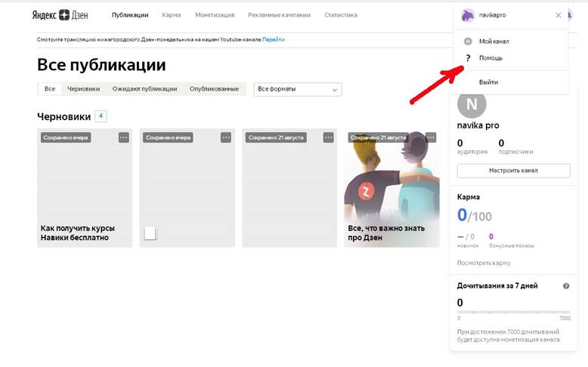
Task: Switch filter to Опубликованные
Action: pyautogui.click(x=214, y=89)
